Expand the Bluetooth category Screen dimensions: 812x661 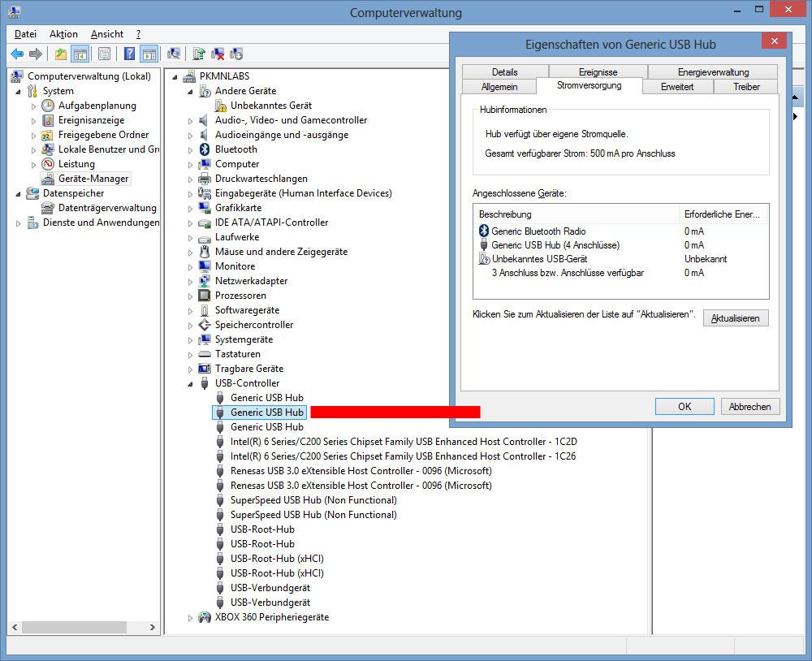click(191, 150)
